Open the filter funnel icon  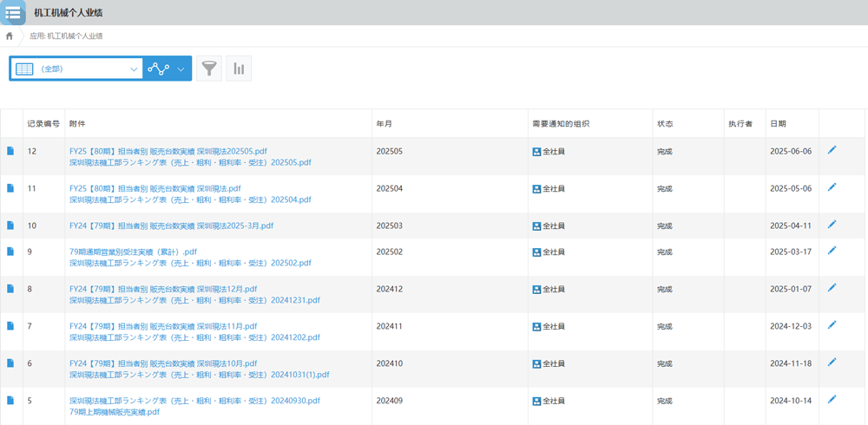(x=209, y=69)
